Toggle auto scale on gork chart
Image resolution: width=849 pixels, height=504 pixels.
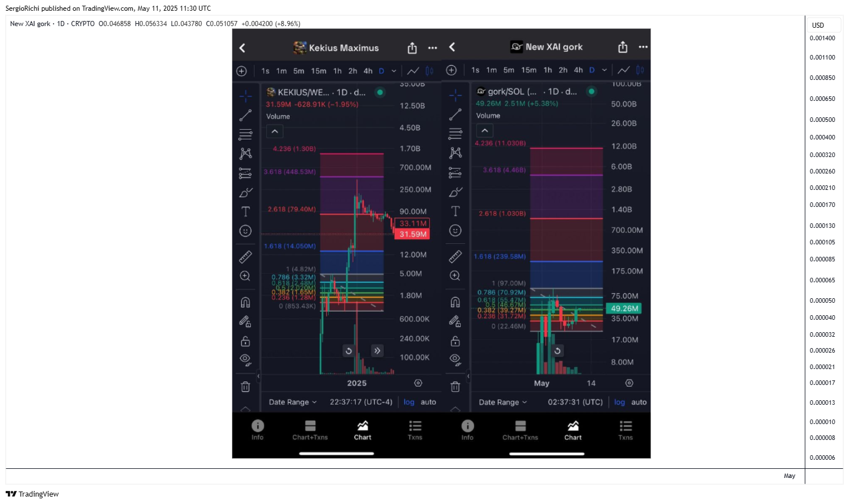[639, 402]
